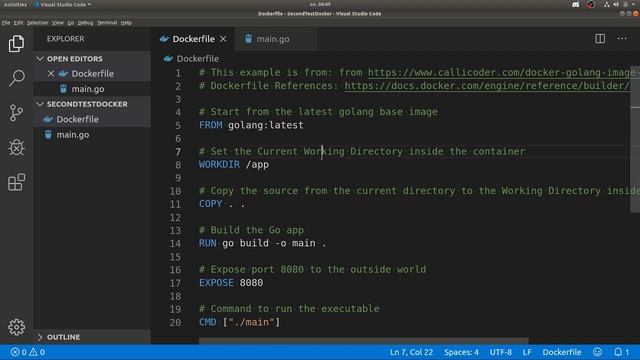The width and height of the screenshot is (640, 360).
Task: Open the Terminal menu
Action: (x=107, y=23)
